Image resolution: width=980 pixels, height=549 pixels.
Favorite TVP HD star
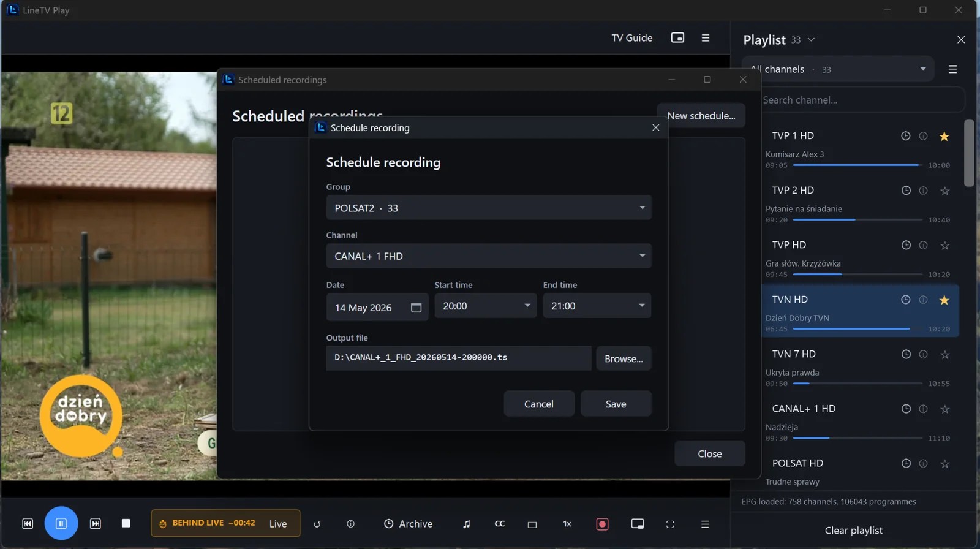944,246
